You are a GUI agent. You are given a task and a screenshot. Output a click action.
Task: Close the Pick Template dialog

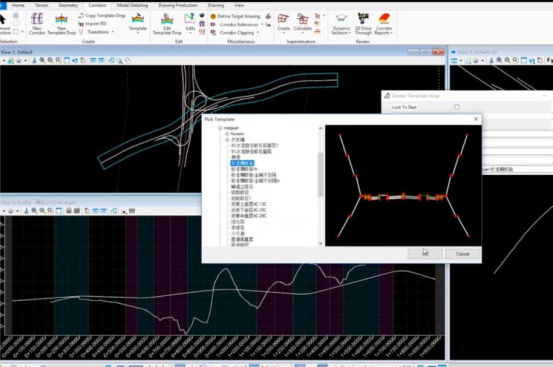pos(476,119)
